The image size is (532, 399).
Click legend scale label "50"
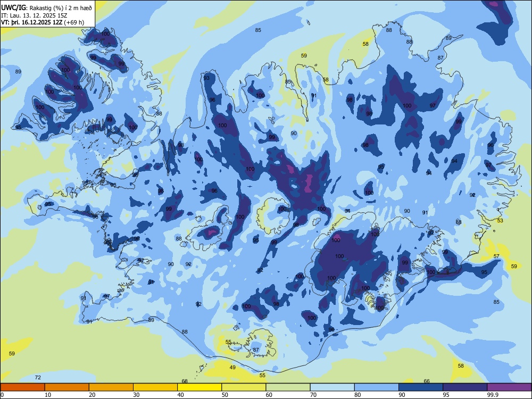[x=225, y=395]
